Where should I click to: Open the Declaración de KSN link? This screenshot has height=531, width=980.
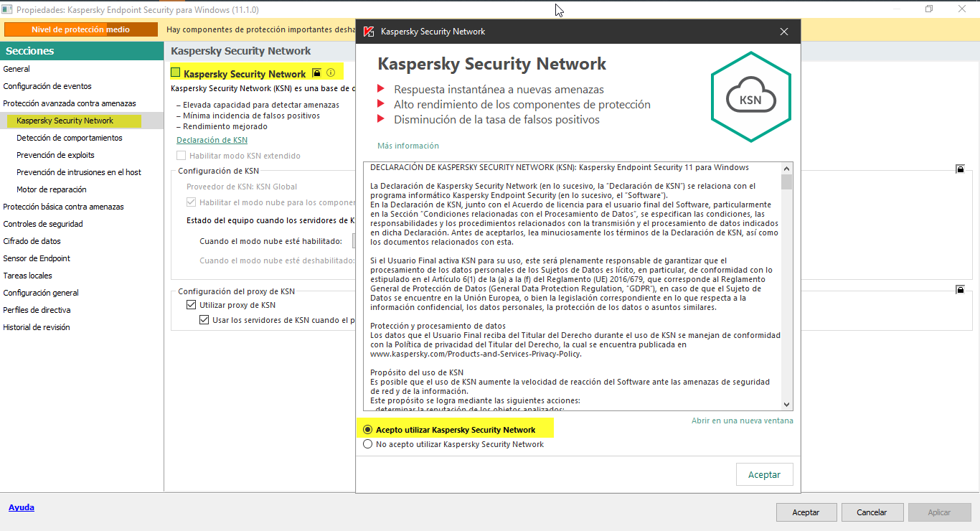tap(212, 140)
